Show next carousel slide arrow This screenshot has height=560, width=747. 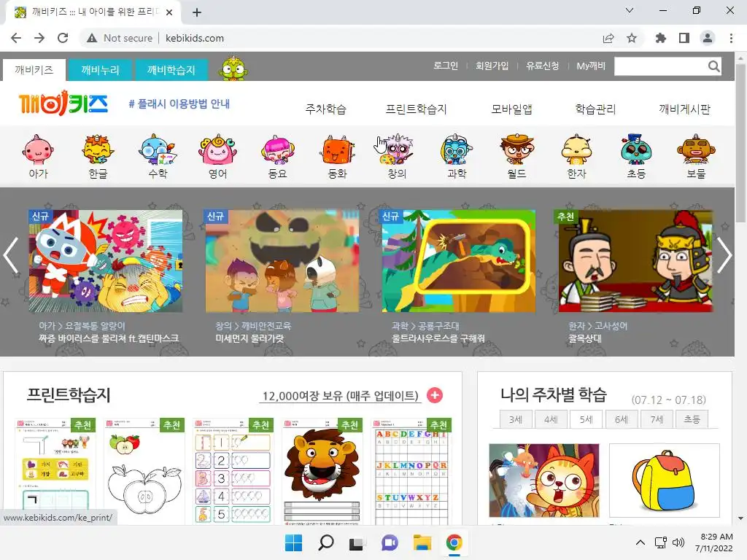click(x=724, y=255)
